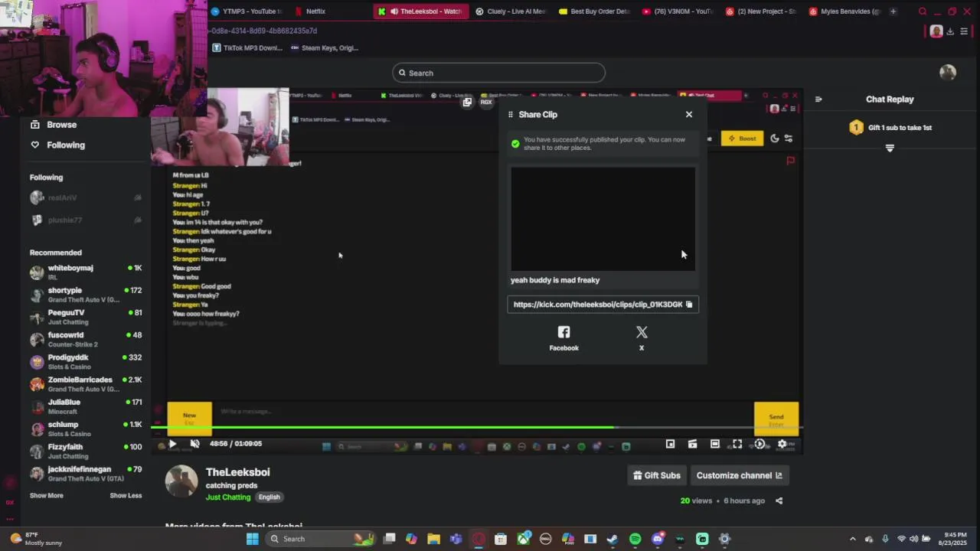
Task: Toggle theater mode in video player
Action: [x=715, y=444]
